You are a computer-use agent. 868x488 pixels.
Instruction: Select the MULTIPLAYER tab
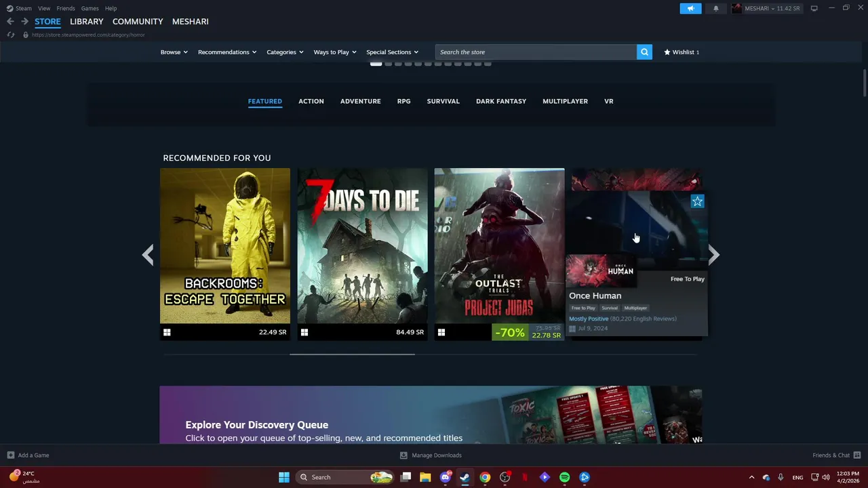click(x=565, y=101)
